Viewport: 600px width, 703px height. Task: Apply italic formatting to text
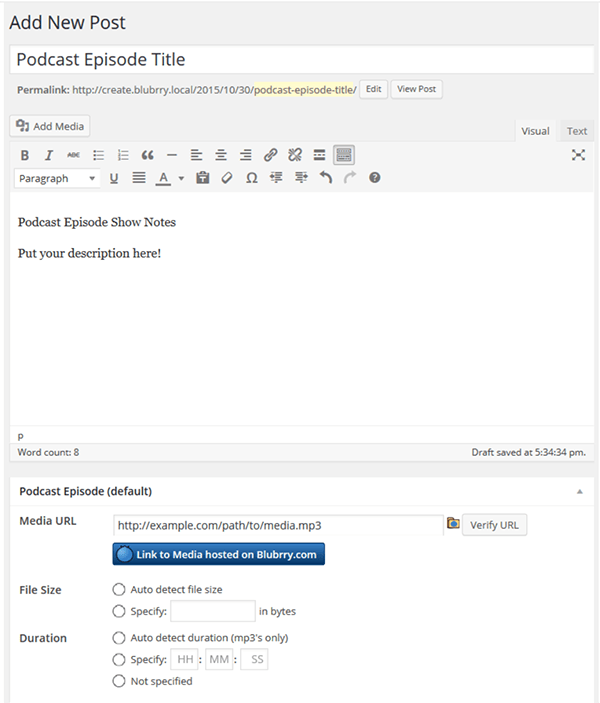point(49,155)
